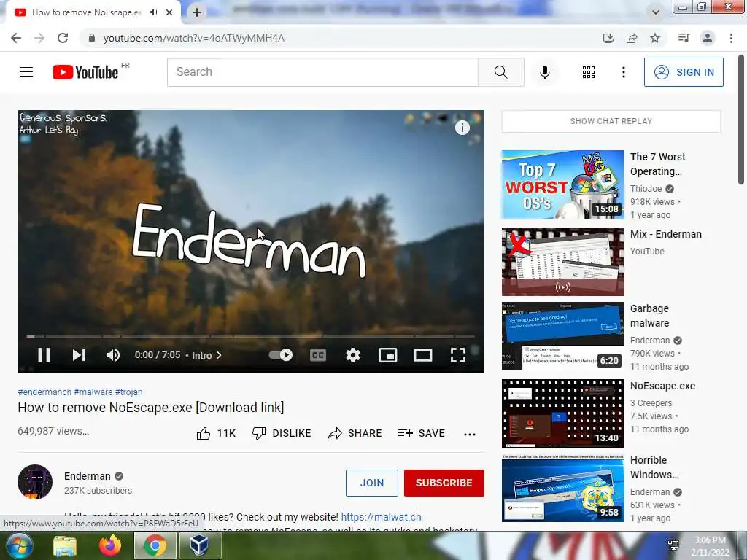
Task: Click the SIGN IN button
Action: coord(684,72)
